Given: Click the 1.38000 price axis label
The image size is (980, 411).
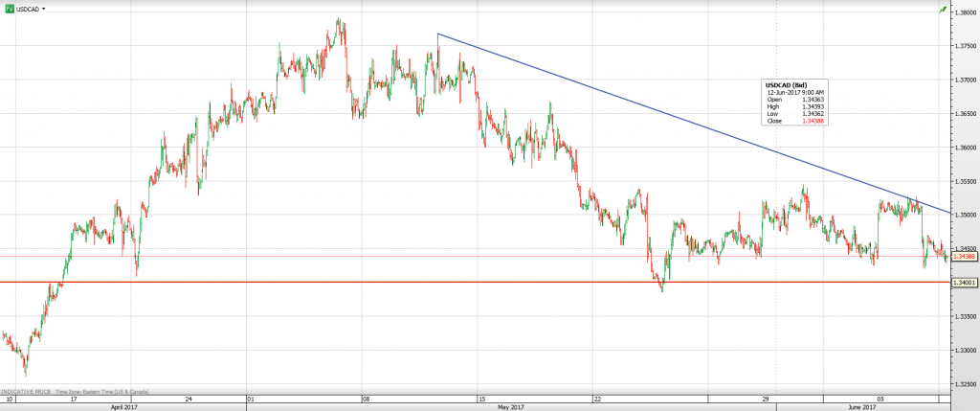Looking at the screenshot, I should pyautogui.click(x=963, y=12).
